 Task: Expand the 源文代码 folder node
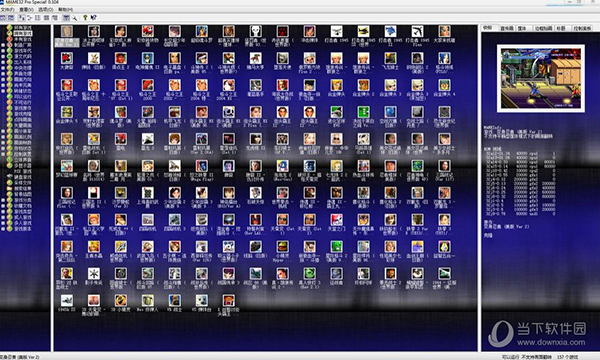[3, 56]
